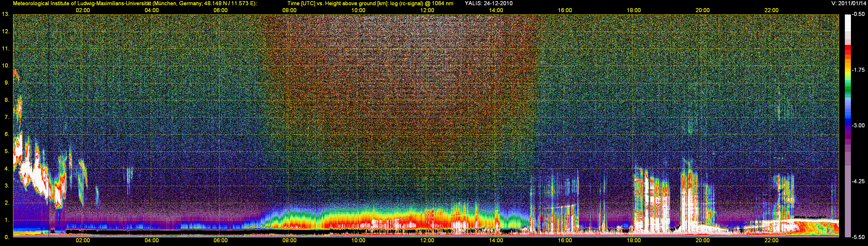
Task: Click the vertical color scale bar
Action: point(847,126)
